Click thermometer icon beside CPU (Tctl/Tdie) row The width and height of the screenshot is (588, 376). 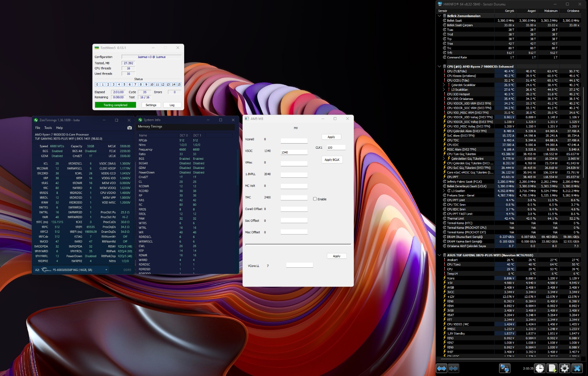click(x=444, y=71)
